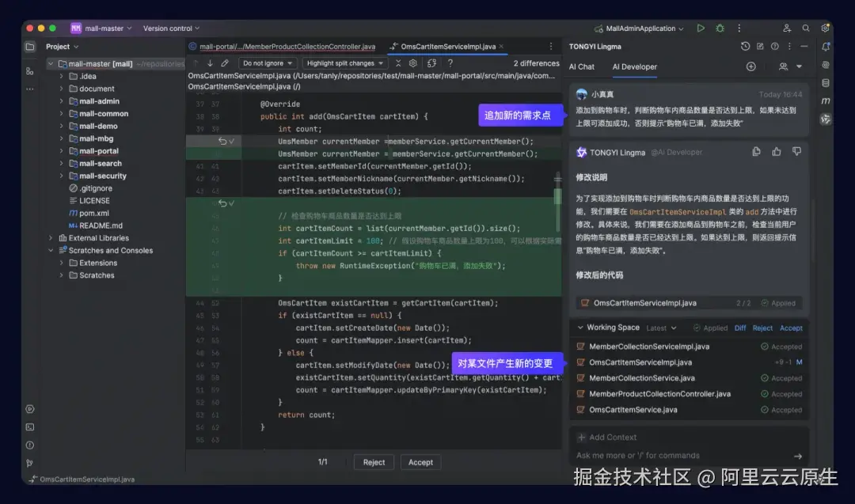The width and height of the screenshot is (855, 504).
Task: Open pom.xml in project tree
Action: (93, 213)
